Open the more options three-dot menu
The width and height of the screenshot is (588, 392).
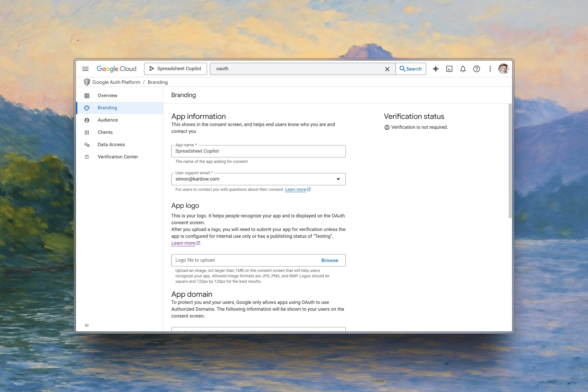(x=490, y=69)
